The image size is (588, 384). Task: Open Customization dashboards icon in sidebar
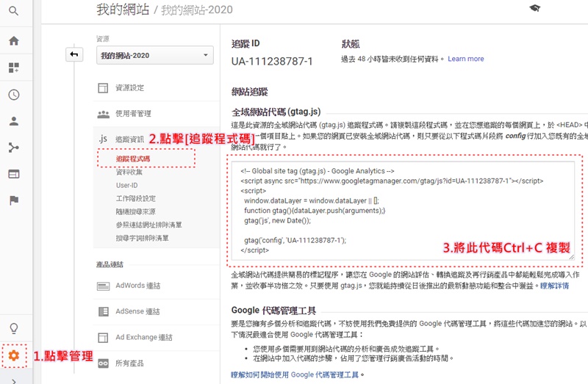click(14, 68)
